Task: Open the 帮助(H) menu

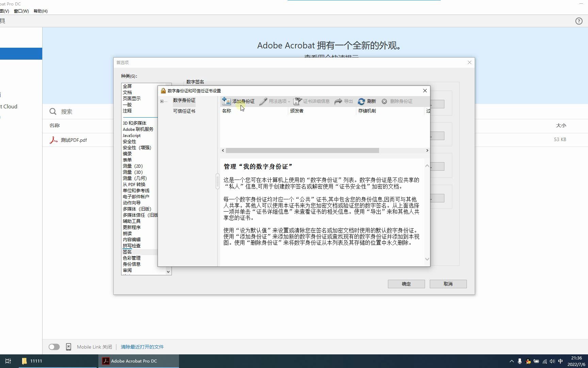Action: [40, 11]
